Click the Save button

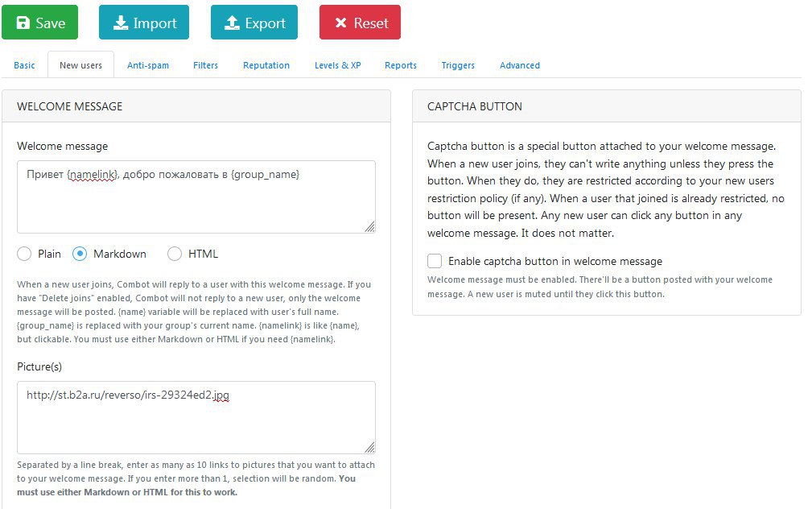pyautogui.click(x=40, y=23)
